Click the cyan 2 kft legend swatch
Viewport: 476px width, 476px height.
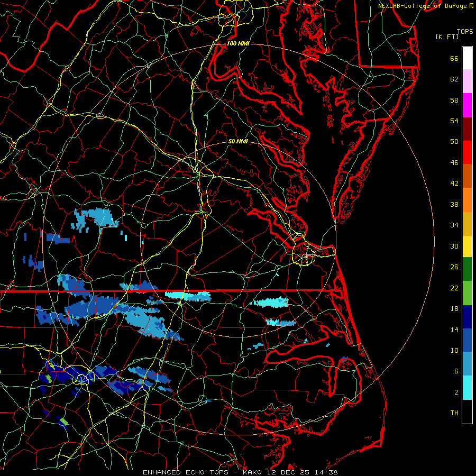467,388
